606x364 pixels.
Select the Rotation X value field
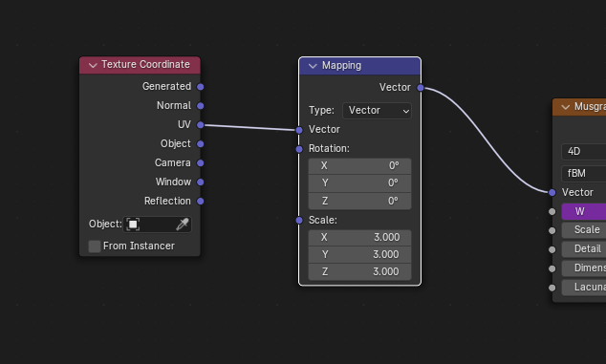tap(359, 166)
